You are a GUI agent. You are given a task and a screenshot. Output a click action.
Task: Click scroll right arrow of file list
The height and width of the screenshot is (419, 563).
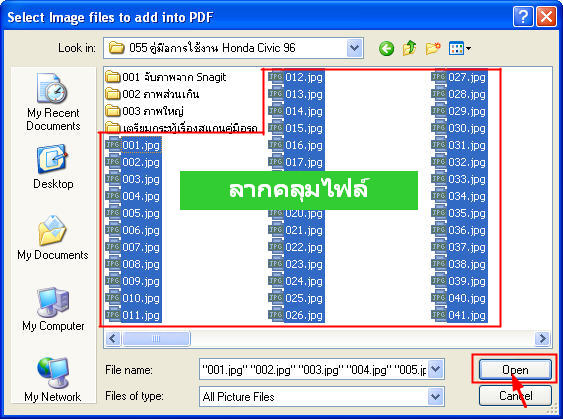pyautogui.click(x=542, y=338)
